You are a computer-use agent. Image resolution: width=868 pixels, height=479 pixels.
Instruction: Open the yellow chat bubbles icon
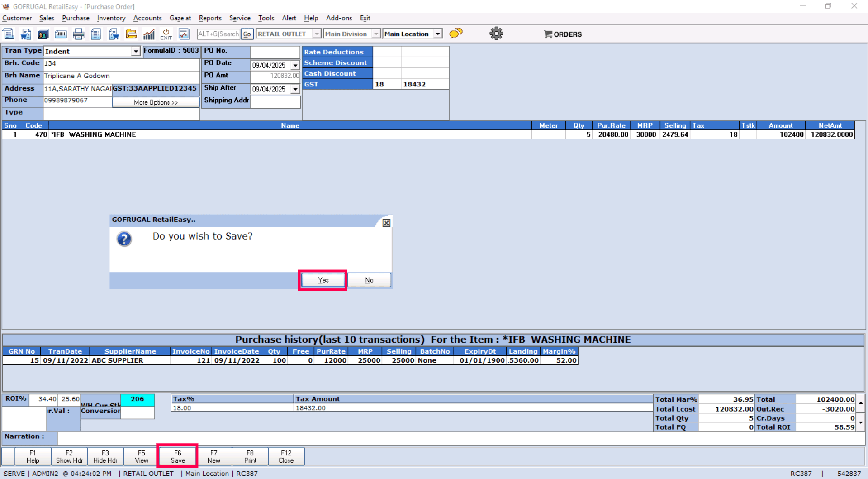point(456,34)
